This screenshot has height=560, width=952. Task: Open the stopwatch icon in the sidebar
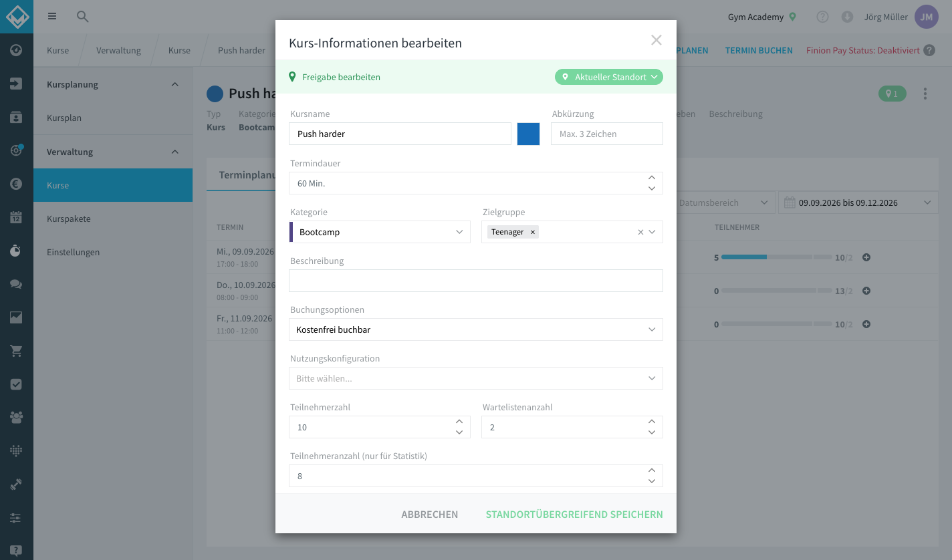(x=17, y=251)
